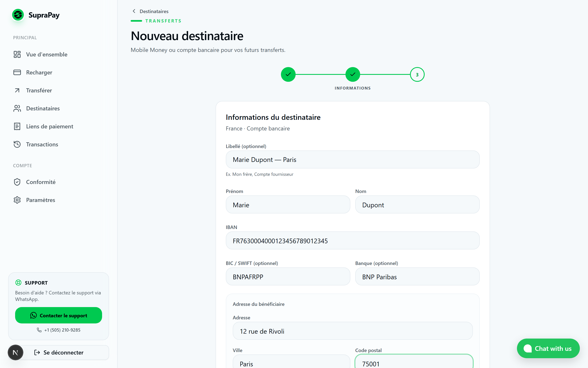Image resolution: width=588 pixels, height=368 pixels.
Task: Click the Libellé (optionnel) label
Action: click(246, 146)
